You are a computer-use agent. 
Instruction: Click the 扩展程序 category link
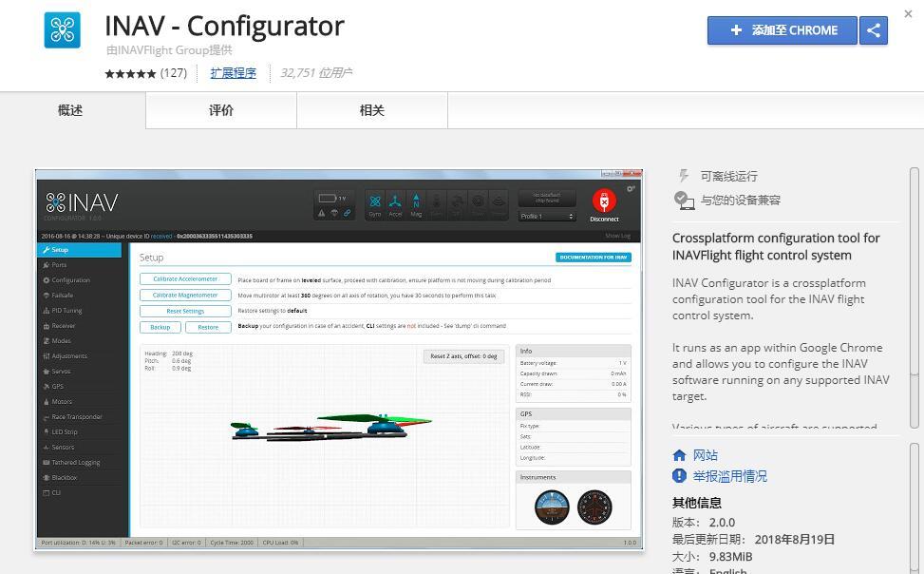pos(233,73)
